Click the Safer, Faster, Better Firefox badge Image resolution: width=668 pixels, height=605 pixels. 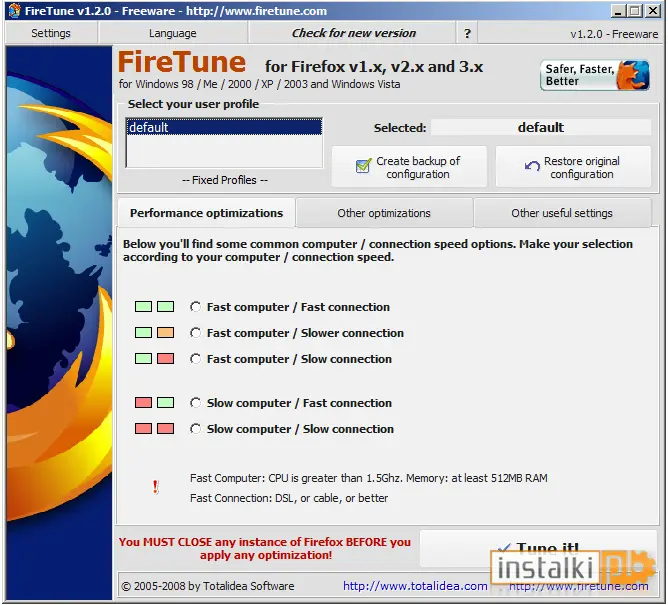[595, 75]
